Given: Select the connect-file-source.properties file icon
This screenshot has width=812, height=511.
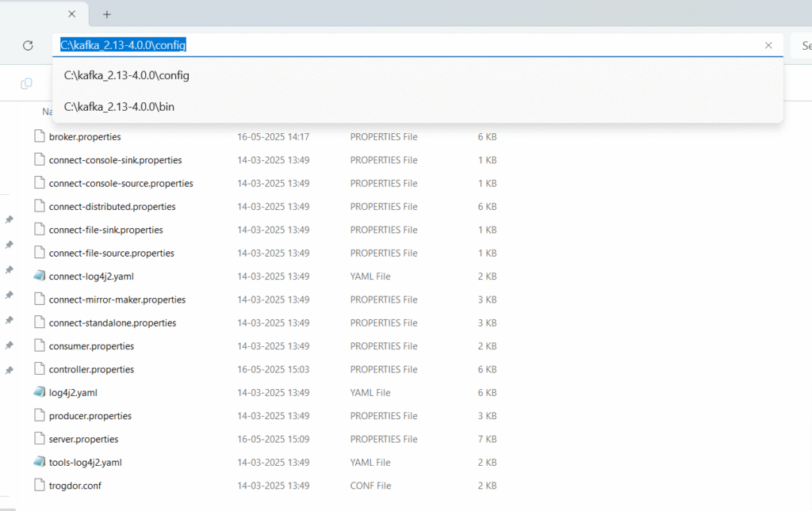Looking at the screenshot, I should pos(40,253).
